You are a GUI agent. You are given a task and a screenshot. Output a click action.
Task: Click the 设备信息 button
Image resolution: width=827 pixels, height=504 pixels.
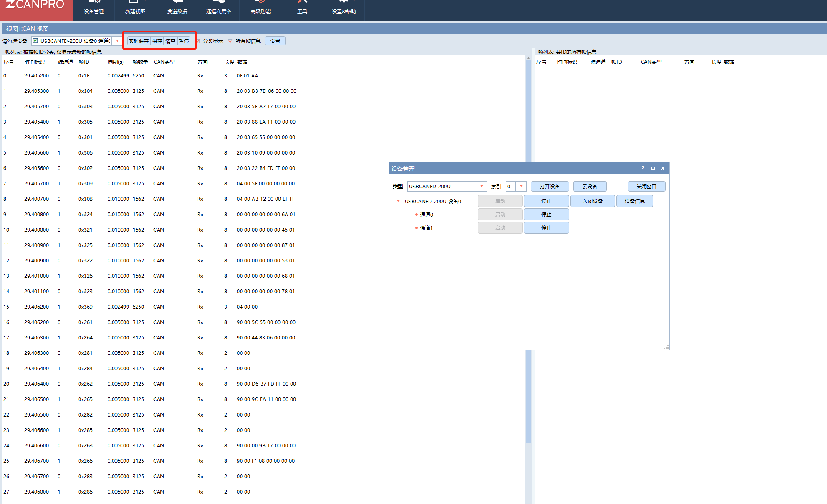click(x=635, y=201)
